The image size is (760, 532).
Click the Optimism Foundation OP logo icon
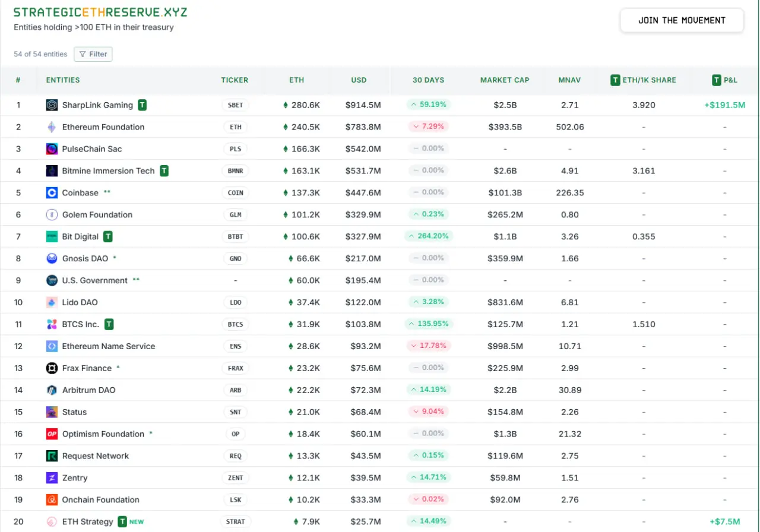pyautogui.click(x=52, y=434)
